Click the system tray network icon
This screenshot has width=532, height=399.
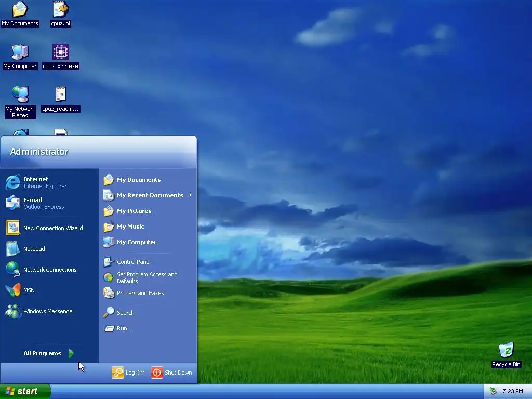[x=494, y=391]
